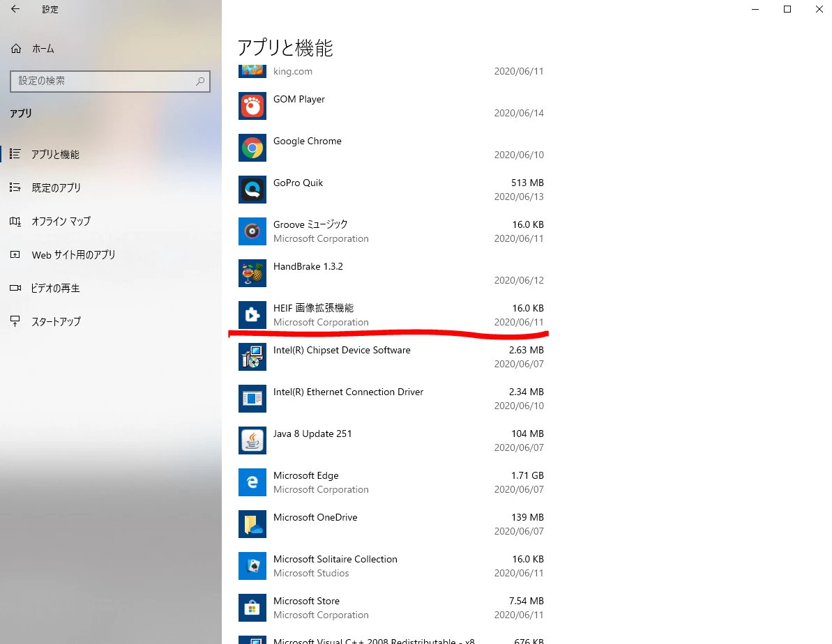Select the GoPro Quik entry name
Image resolution: width=832 pixels, height=644 pixels.
pyautogui.click(x=298, y=183)
